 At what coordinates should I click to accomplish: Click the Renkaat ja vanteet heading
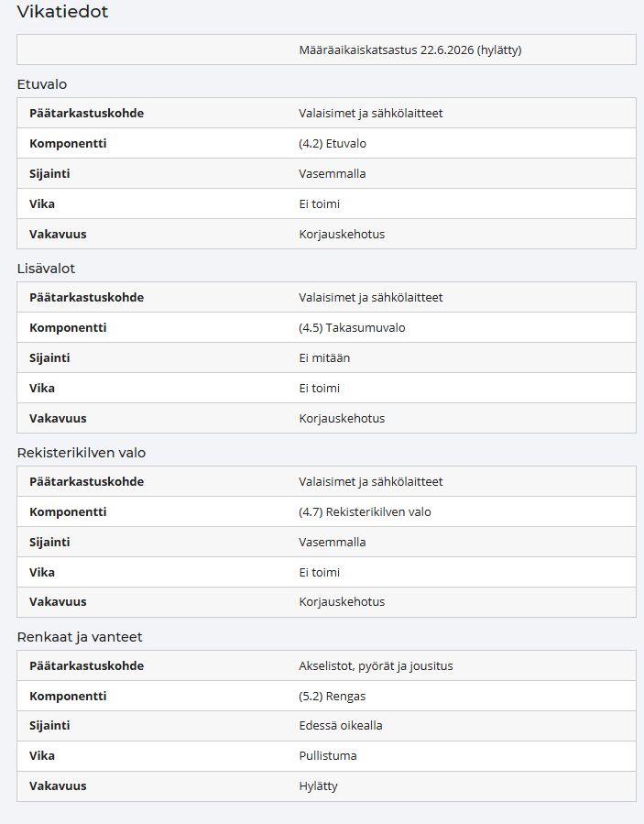click(x=80, y=637)
